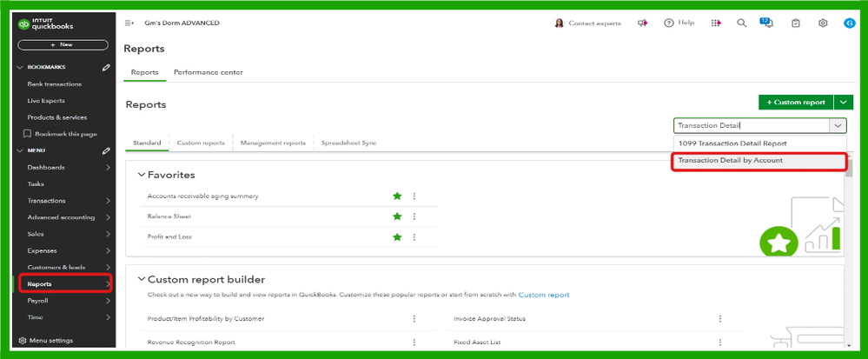Viewport: 868px width, 359px height.
Task: Switch to the Performance center tab
Action: pyautogui.click(x=209, y=72)
